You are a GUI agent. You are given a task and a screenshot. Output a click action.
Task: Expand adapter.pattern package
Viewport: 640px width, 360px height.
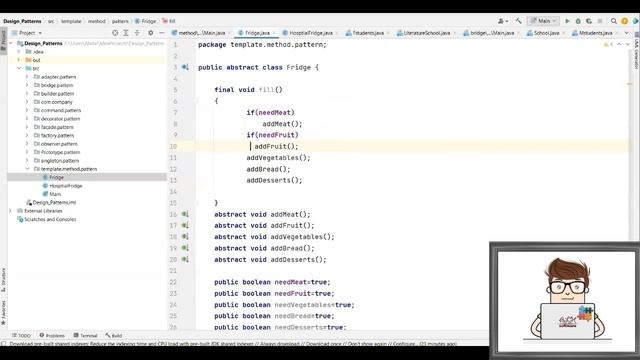point(27,77)
